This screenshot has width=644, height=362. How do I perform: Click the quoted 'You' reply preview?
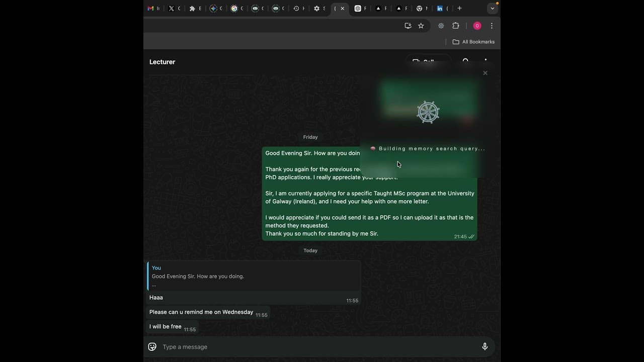[x=254, y=276]
